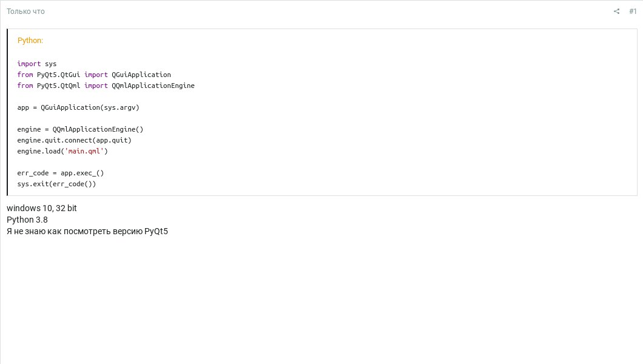Open the #1 post permalink
The width and height of the screenshot is (643, 364).
tap(633, 12)
